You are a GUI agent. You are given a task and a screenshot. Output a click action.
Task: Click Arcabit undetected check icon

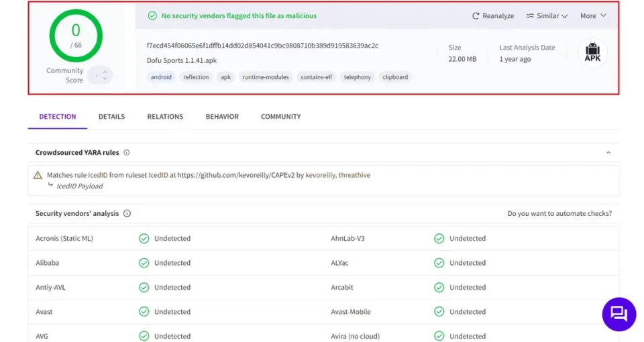click(x=439, y=288)
